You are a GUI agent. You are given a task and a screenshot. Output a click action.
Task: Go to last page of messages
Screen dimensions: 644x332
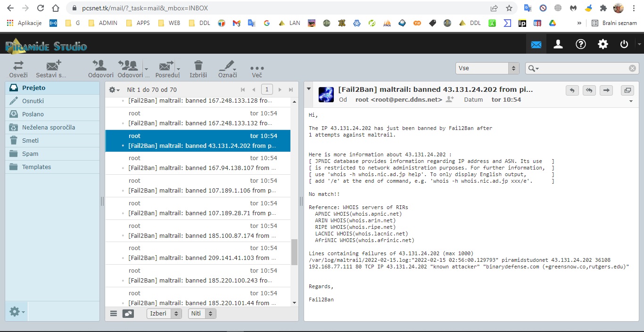click(x=291, y=89)
